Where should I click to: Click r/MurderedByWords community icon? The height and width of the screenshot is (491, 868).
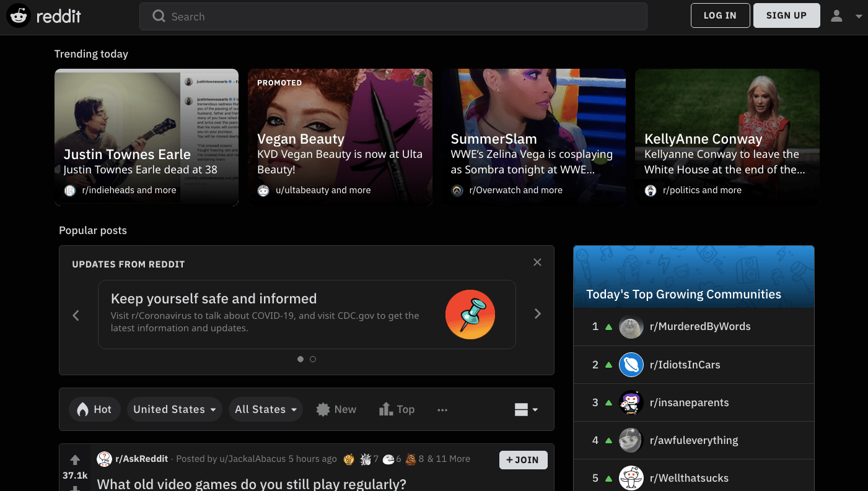631,327
